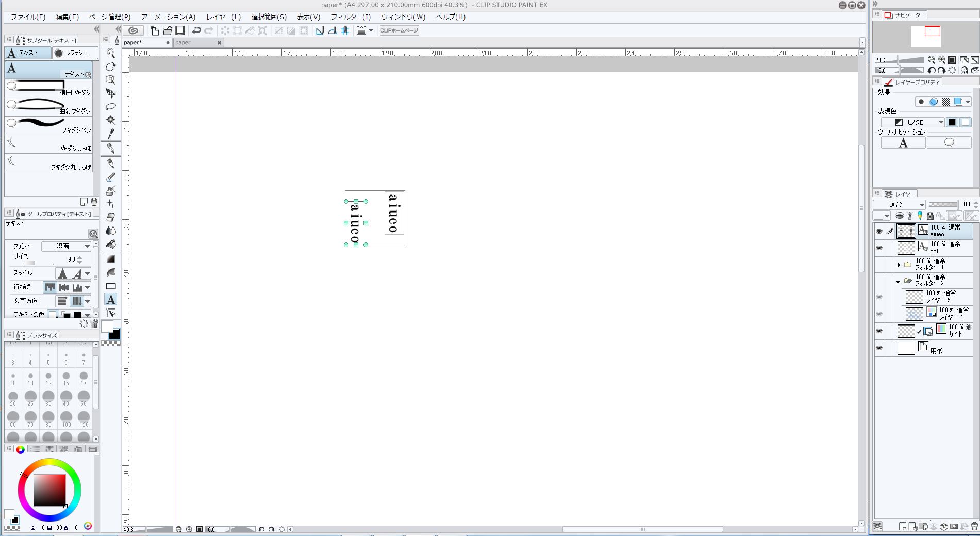Click the Undo arrow in command bar

(x=196, y=30)
